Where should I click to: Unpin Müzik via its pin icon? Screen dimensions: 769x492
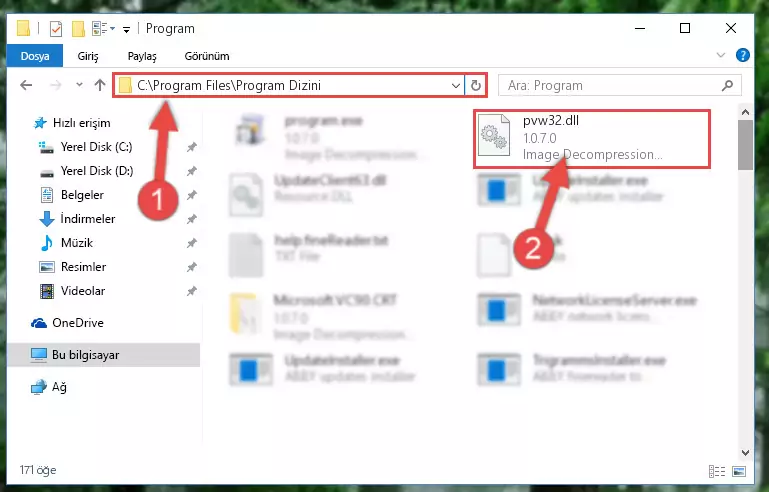point(191,243)
